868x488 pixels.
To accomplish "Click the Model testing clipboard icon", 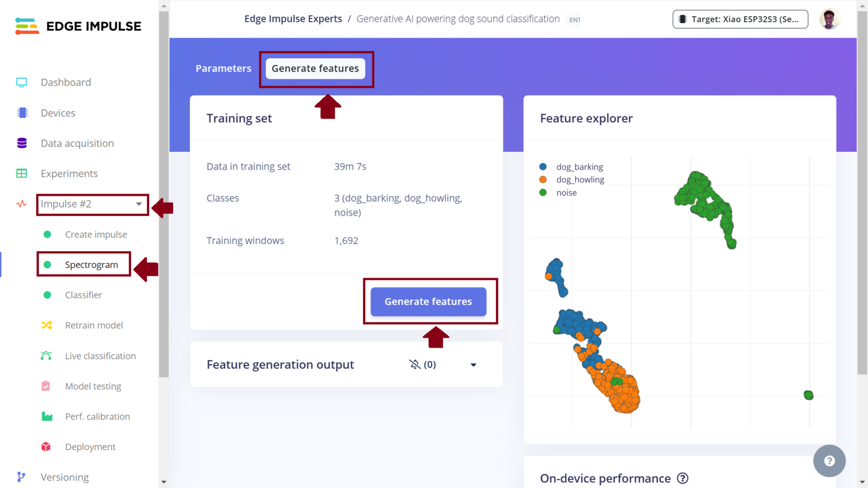I will click(46, 386).
